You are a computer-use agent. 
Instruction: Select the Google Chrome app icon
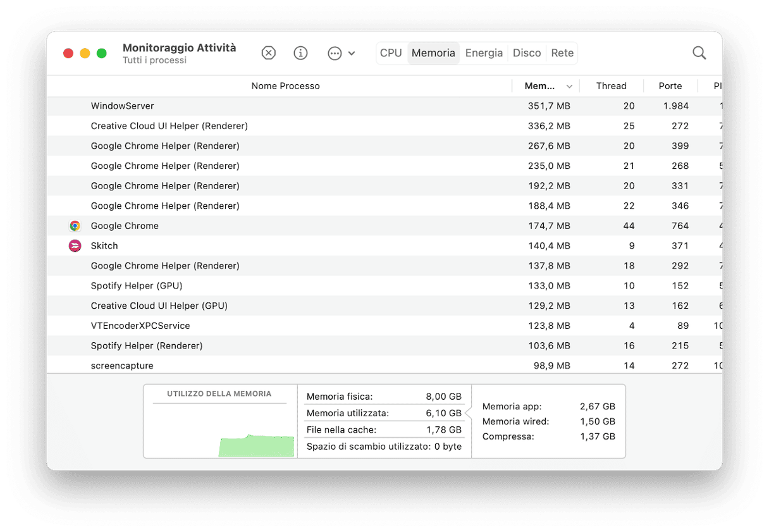(x=75, y=226)
